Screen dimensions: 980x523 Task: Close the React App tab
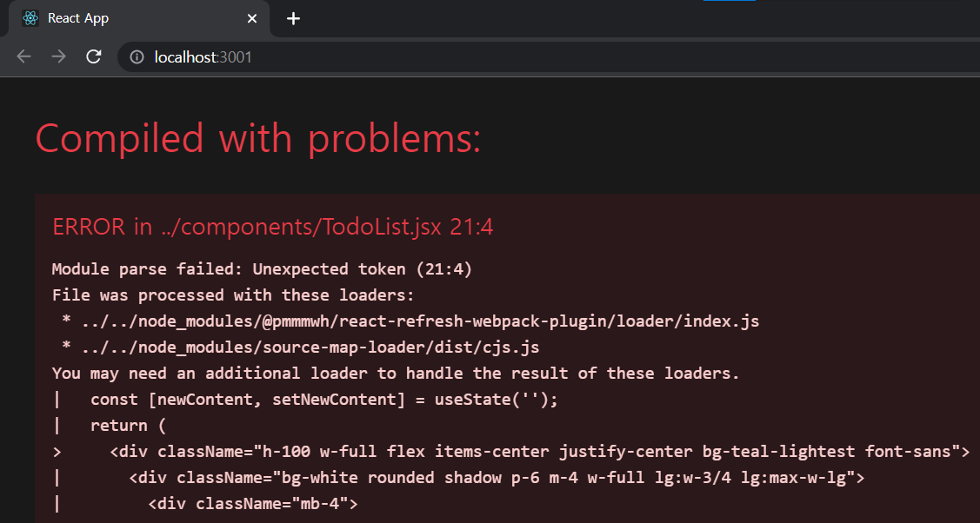pyautogui.click(x=251, y=17)
